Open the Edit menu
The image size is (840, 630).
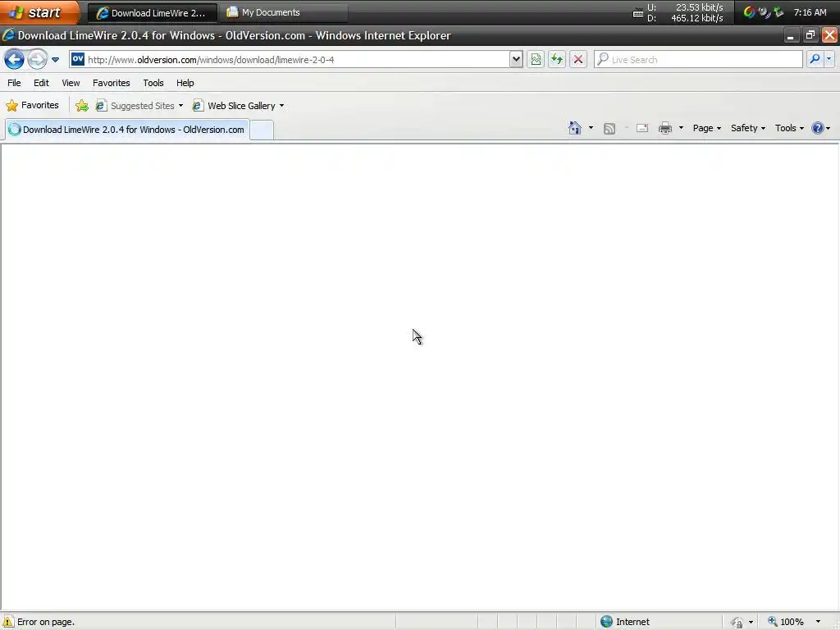tap(41, 83)
